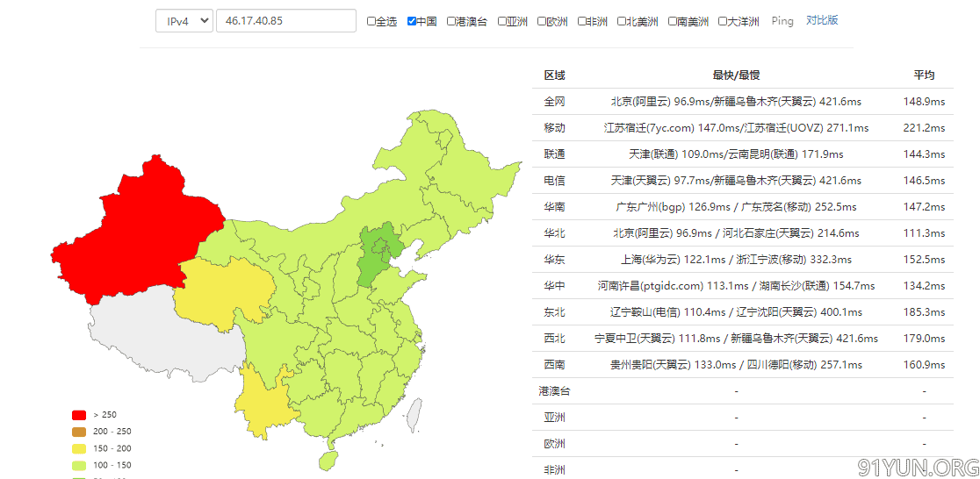Open the 对比版 link
Image resolution: width=980 pixels, height=479 pixels.
822,20
